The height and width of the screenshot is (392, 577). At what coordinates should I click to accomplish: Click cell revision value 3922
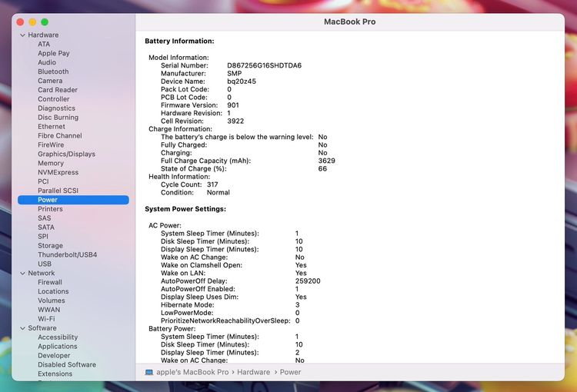tap(235, 121)
